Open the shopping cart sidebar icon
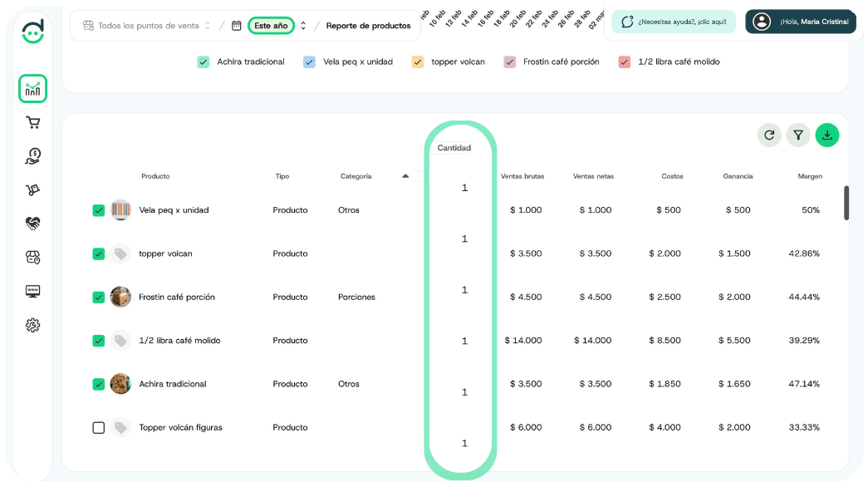This screenshot has width=868, height=487. tap(32, 123)
